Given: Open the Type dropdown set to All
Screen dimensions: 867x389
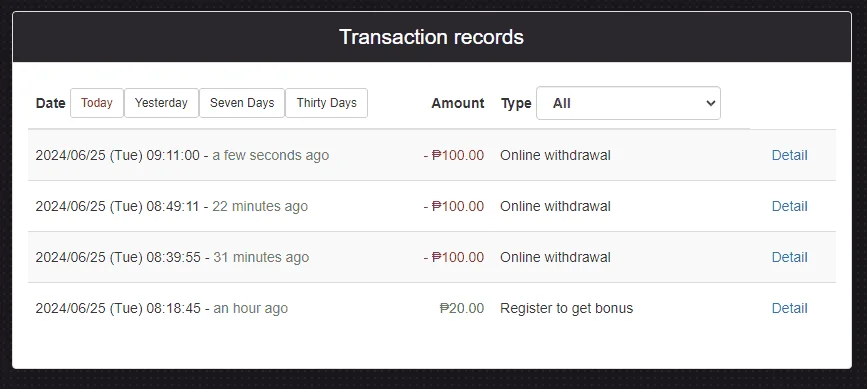Looking at the screenshot, I should click(628, 103).
